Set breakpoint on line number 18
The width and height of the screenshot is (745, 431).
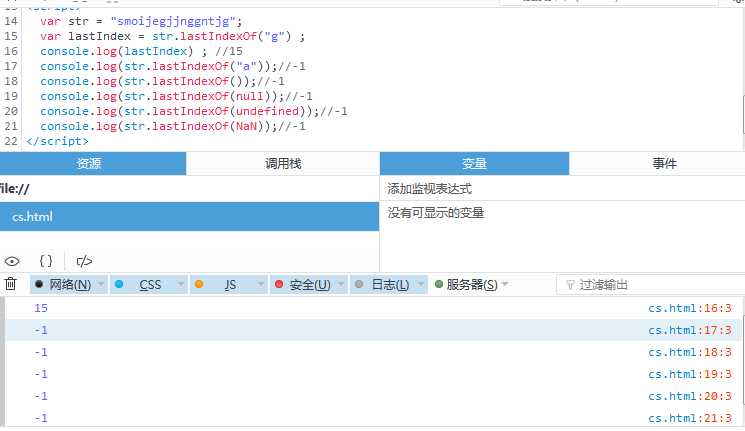(x=11, y=81)
